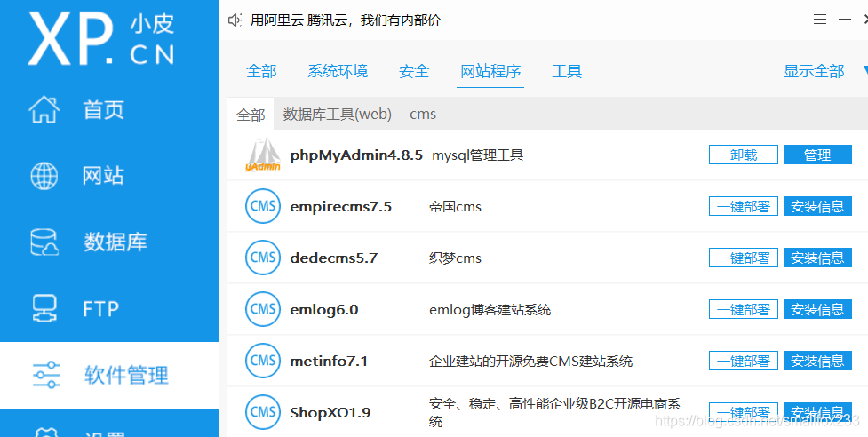Click the phpMyAdmin4.8.5 name text

point(356,155)
